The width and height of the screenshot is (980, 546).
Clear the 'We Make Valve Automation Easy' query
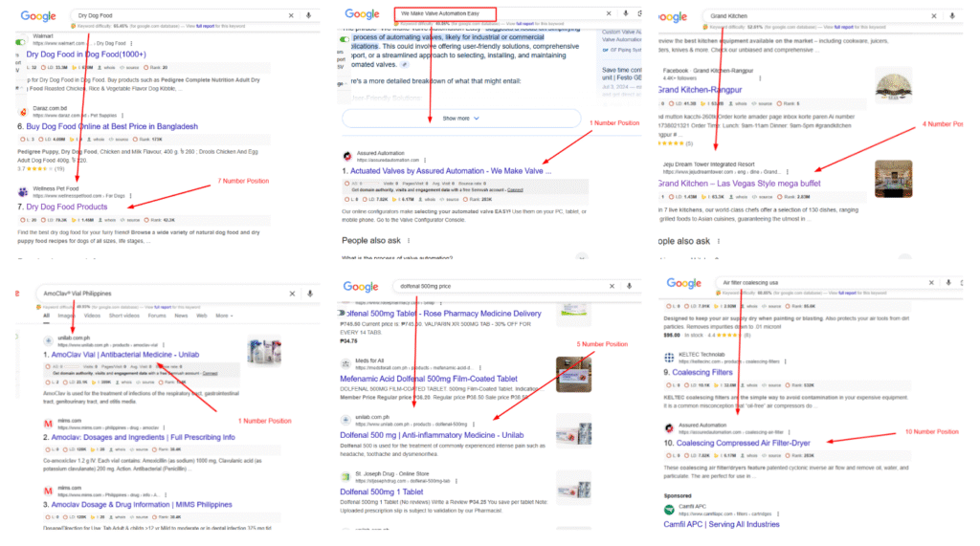pos(609,13)
